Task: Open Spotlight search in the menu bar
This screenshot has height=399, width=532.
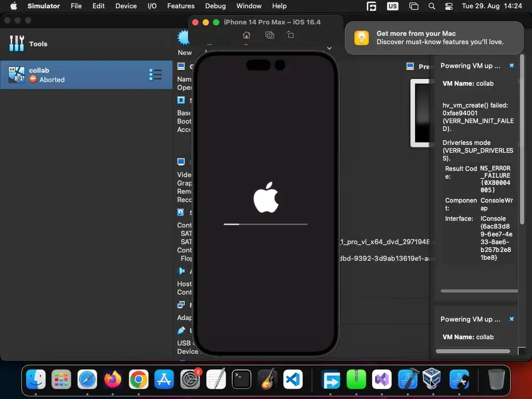Action: pyautogui.click(x=432, y=6)
